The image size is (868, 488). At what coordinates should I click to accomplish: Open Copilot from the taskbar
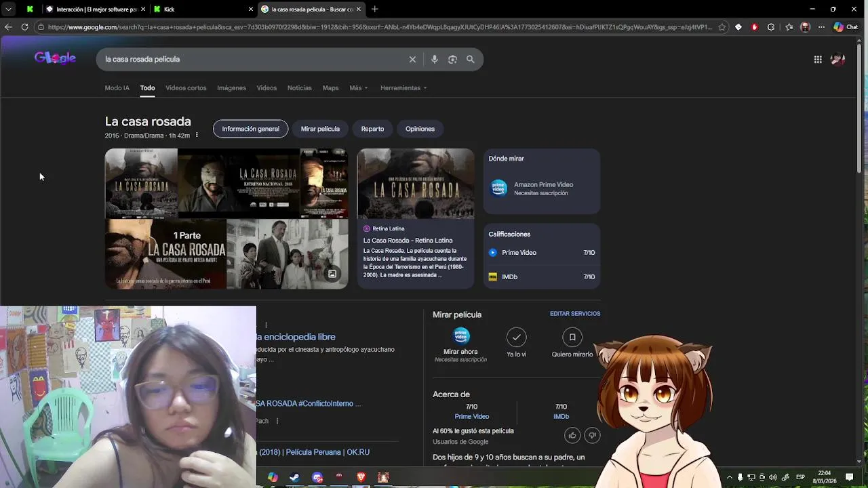click(273, 477)
